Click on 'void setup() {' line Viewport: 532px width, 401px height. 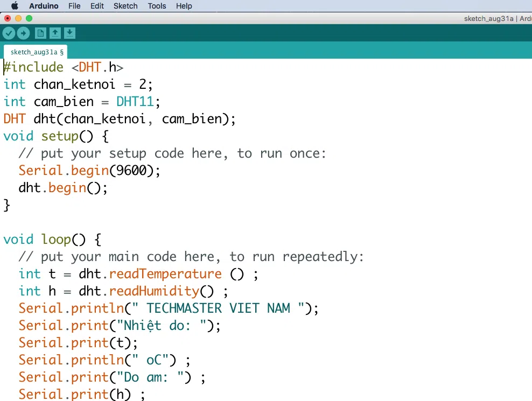click(56, 136)
